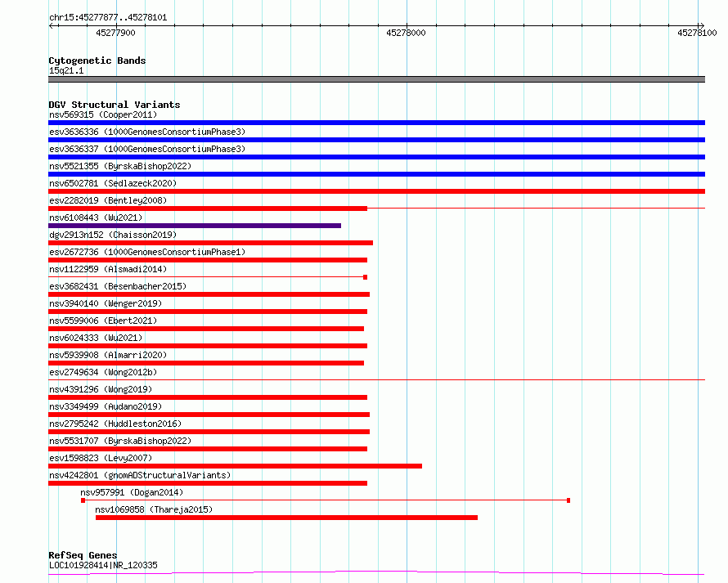This screenshot has height=583, width=728.
Task: Select variant nsv5531707 (ByrskaBishop2022) label
Action: click(x=120, y=441)
